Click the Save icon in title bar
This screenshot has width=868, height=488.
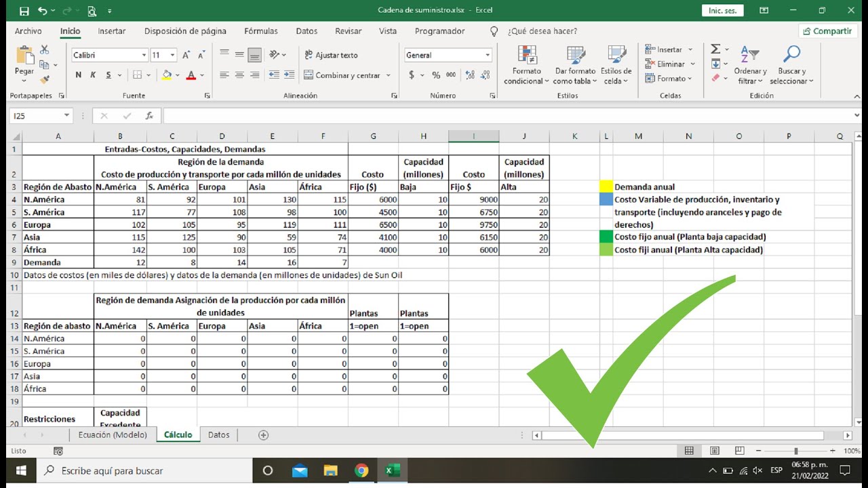coord(24,11)
